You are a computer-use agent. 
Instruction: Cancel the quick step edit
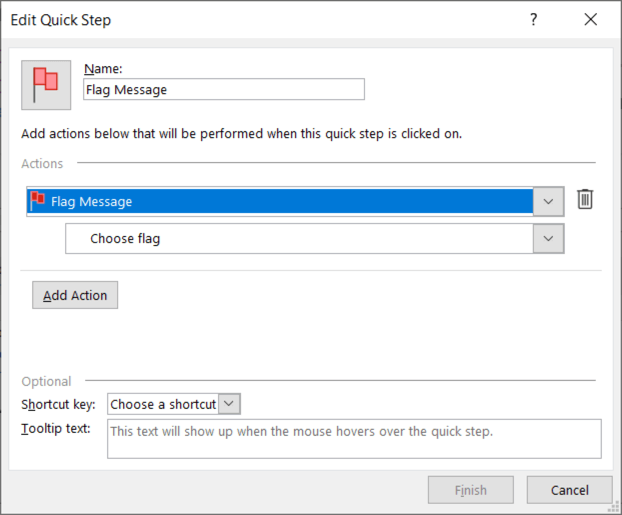point(570,490)
